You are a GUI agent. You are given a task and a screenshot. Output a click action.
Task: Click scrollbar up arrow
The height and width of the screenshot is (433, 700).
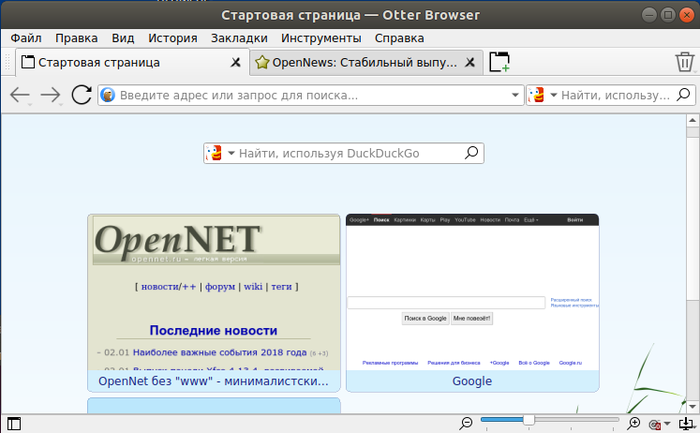[692, 120]
